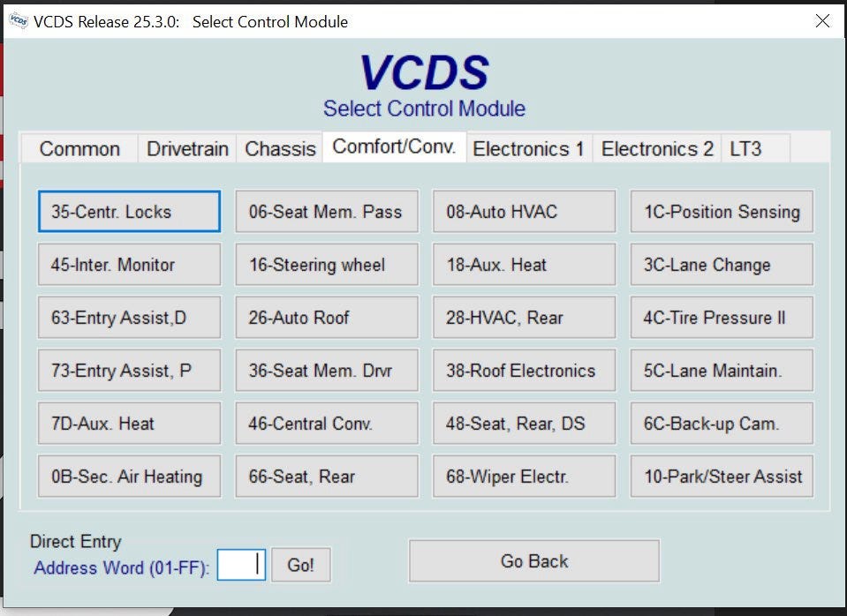Click the VCDS app icon in title bar
The width and height of the screenshot is (847, 616).
tap(19, 21)
